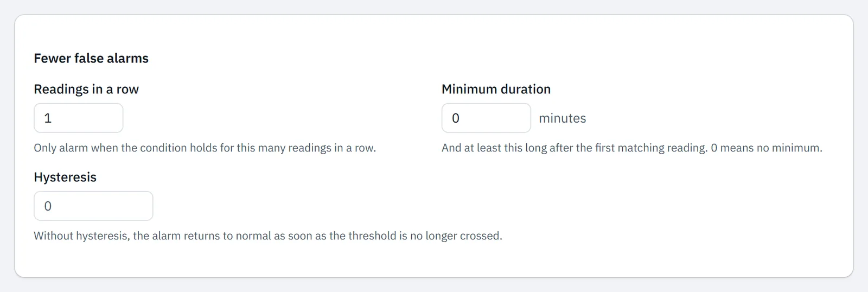Click the 'Readings in a row' label
The image size is (868, 292).
tap(86, 89)
